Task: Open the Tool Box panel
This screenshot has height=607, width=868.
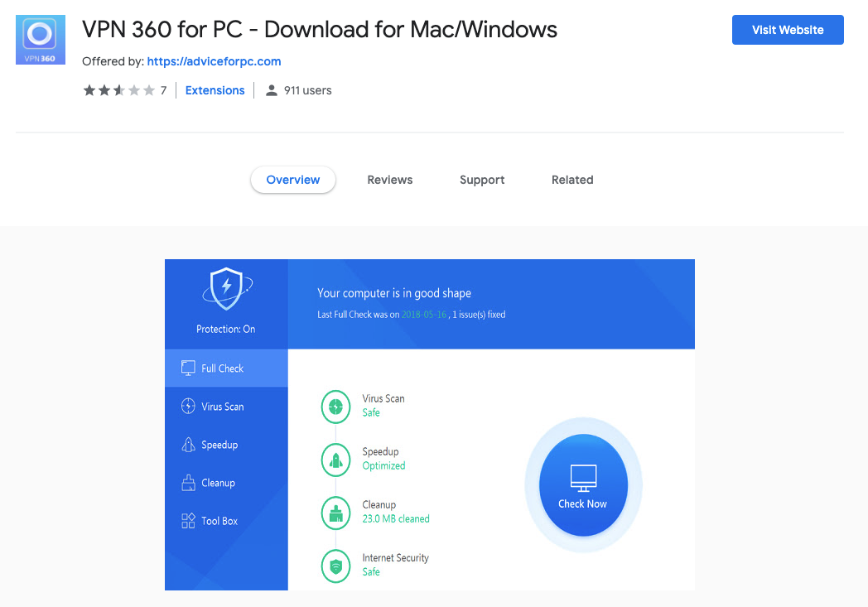Action: point(190,520)
